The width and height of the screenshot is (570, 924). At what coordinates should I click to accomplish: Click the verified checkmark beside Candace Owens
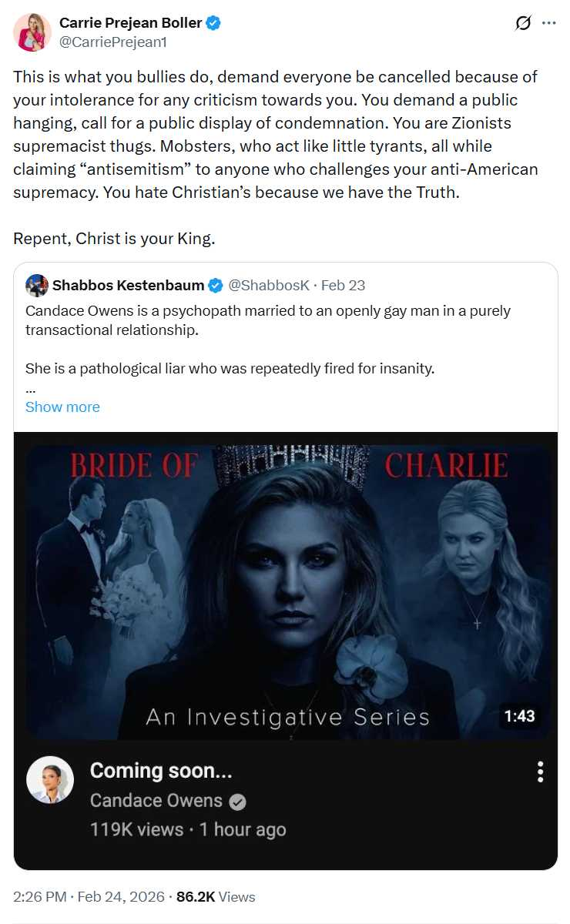[238, 802]
